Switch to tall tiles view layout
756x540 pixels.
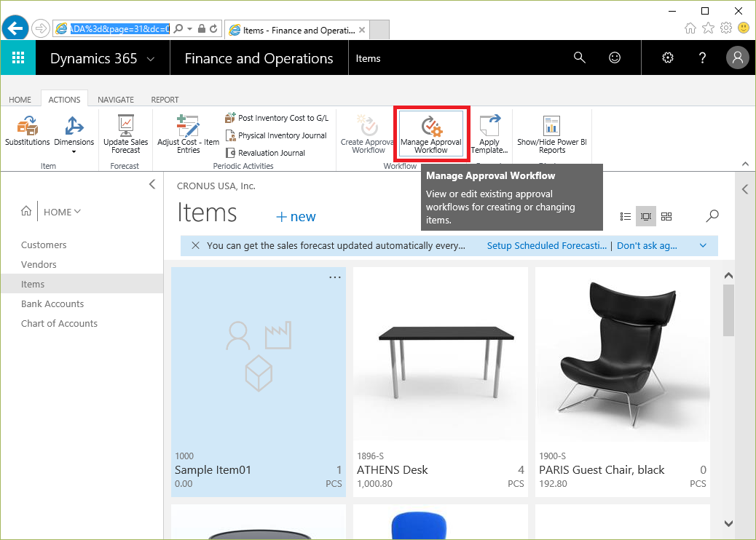(646, 216)
